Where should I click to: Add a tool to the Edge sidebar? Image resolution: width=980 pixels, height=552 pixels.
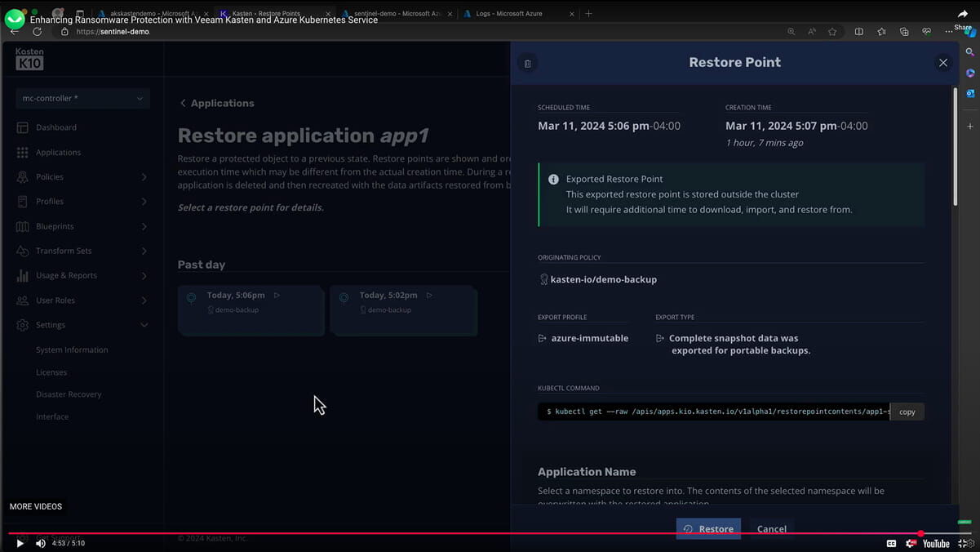point(969,127)
